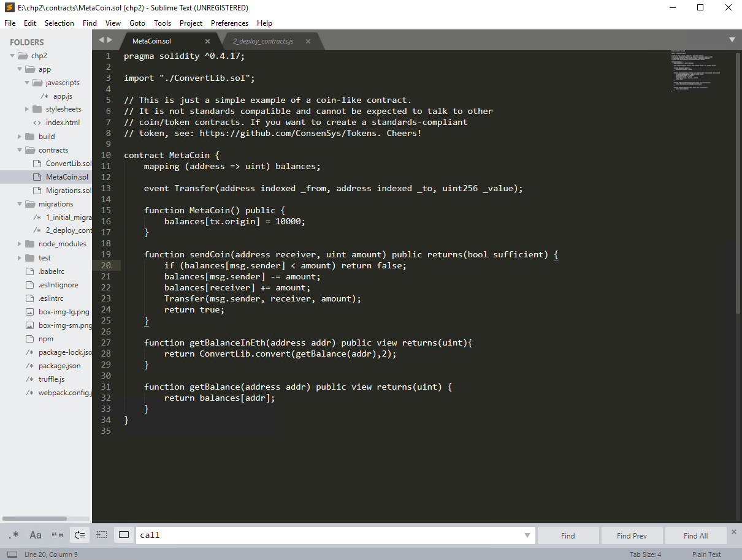Screen dimensions: 742x560
Task: Open the Tools menu
Action: [163, 23]
